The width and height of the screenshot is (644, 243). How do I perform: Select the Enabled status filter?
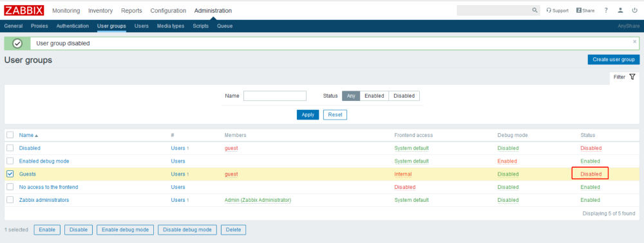374,96
